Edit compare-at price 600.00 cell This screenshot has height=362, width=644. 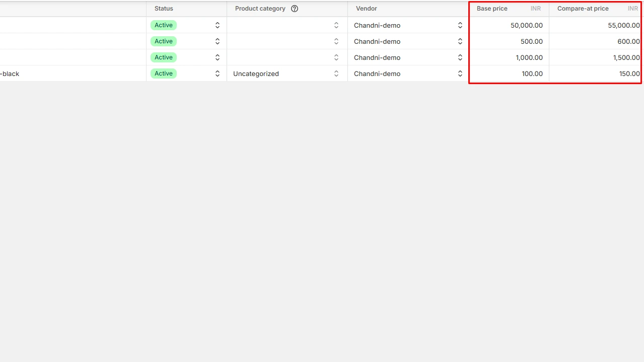tap(597, 41)
